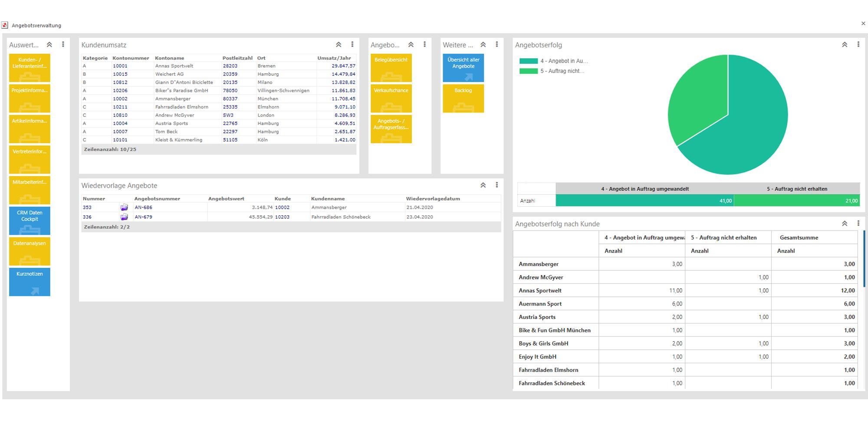Sort by Kontonummer column header
Image resolution: width=868 pixels, height=434 pixels.
pos(131,58)
